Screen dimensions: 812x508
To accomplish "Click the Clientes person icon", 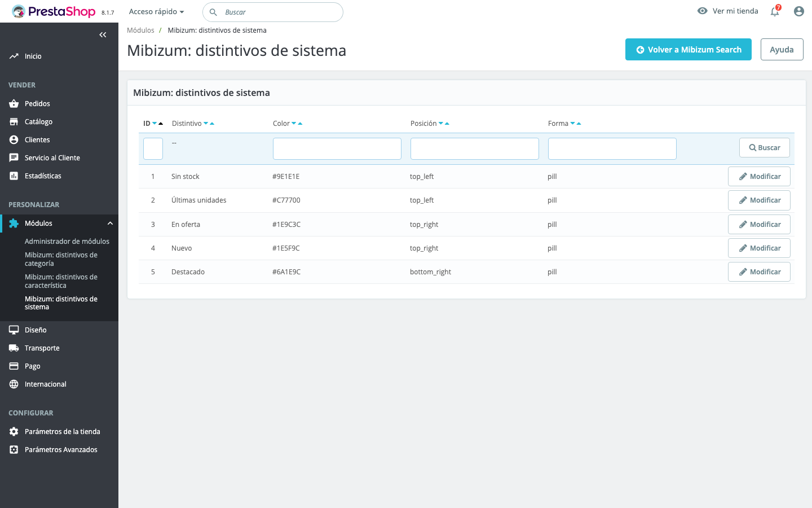I will [14, 140].
